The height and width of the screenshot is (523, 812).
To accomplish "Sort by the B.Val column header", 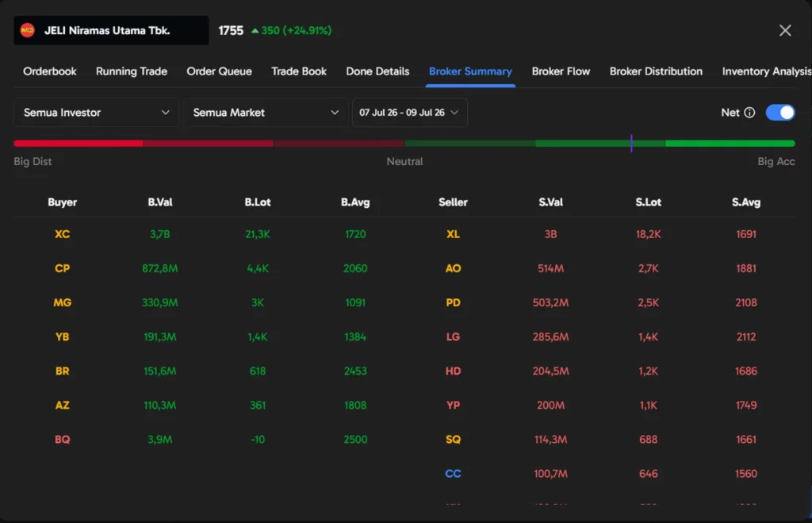I will tap(160, 202).
